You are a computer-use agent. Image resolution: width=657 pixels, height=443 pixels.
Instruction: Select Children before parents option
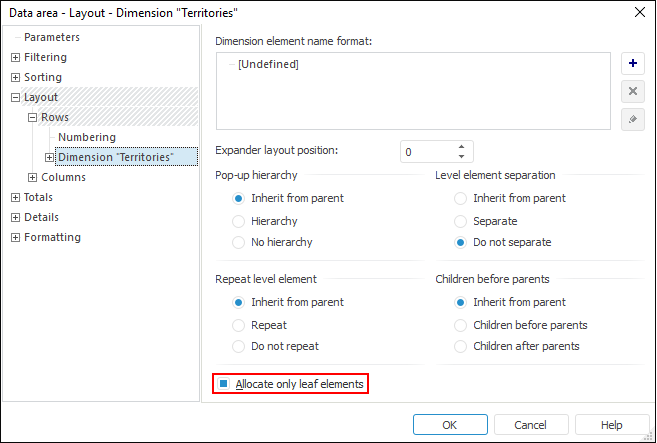pyautogui.click(x=460, y=325)
